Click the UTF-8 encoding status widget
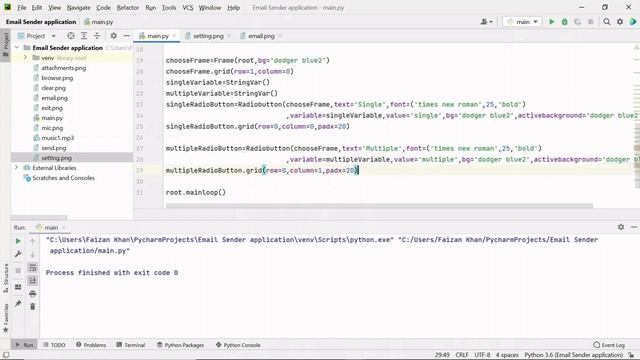 pyautogui.click(x=482, y=355)
